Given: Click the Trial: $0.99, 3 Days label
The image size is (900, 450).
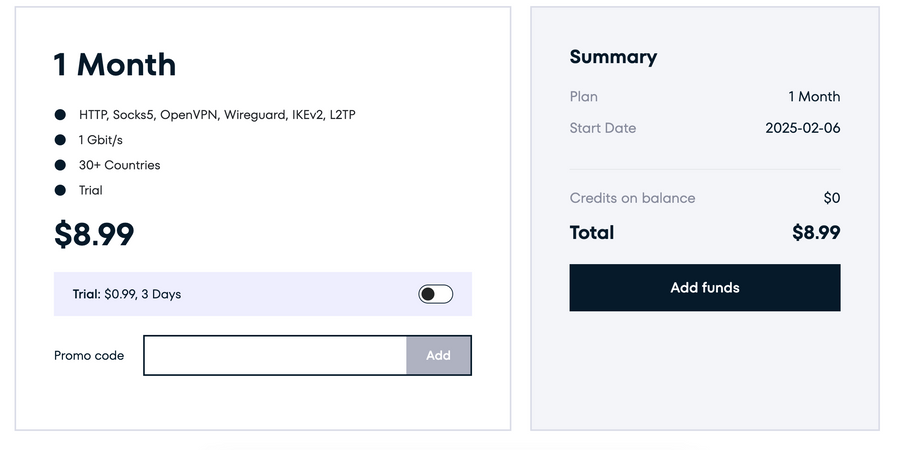Looking at the screenshot, I should [x=127, y=294].
